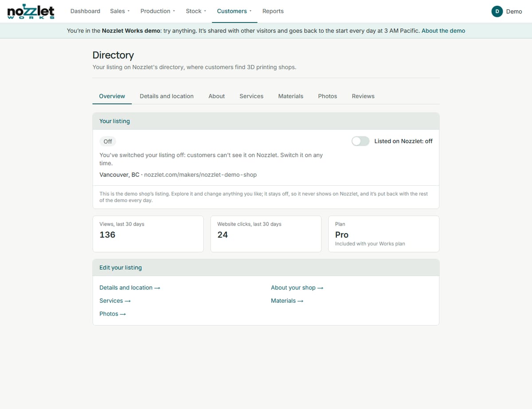Image resolution: width=532 pixels, height=409 pixels.
Task: Open the Services arrow link under Edit your listing
Action: (x=115, y=300)
